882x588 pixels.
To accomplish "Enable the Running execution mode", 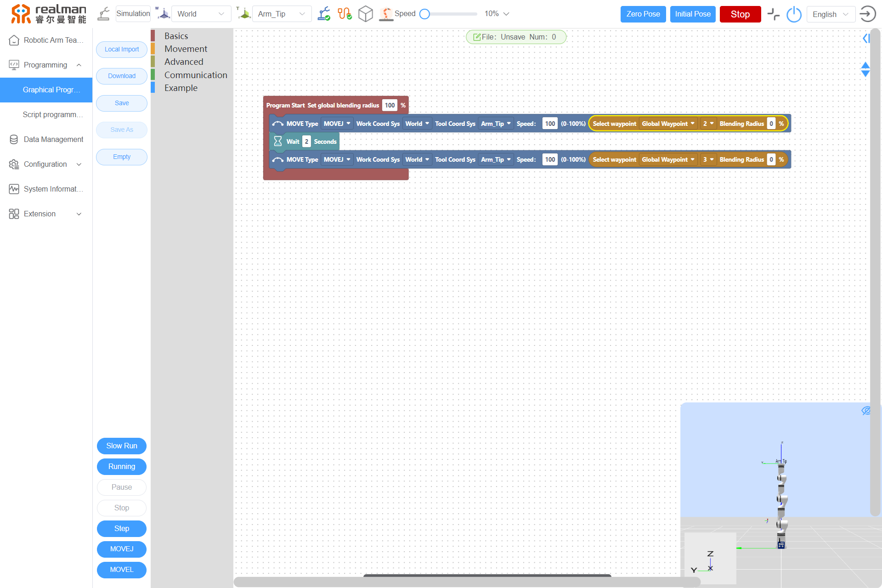I will tap(121, 466).
